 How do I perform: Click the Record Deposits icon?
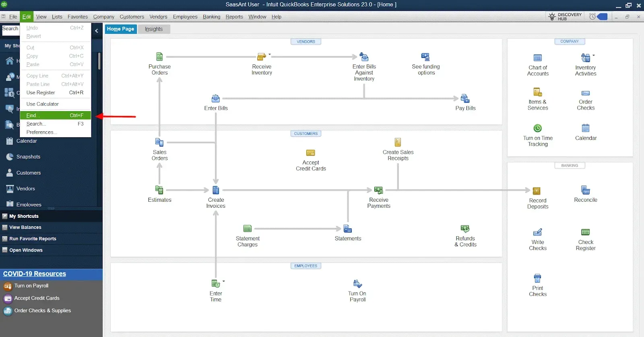click(537, 191)
